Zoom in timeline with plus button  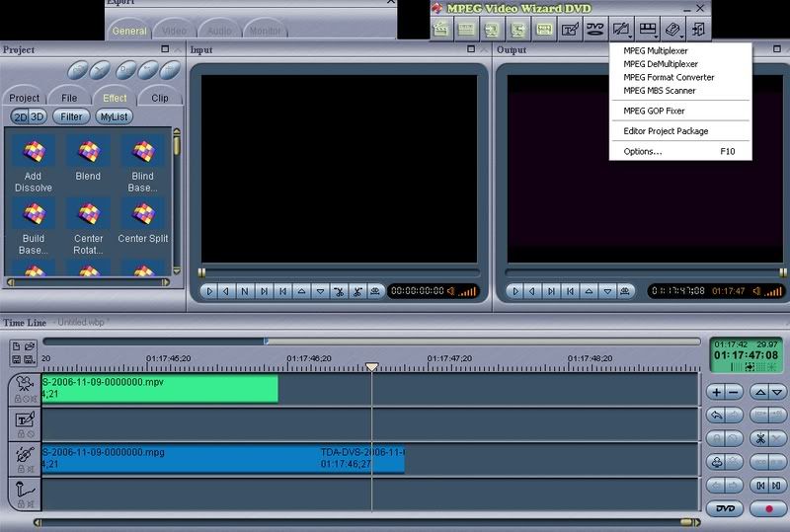pyautogui.click(x=716, y=392)
